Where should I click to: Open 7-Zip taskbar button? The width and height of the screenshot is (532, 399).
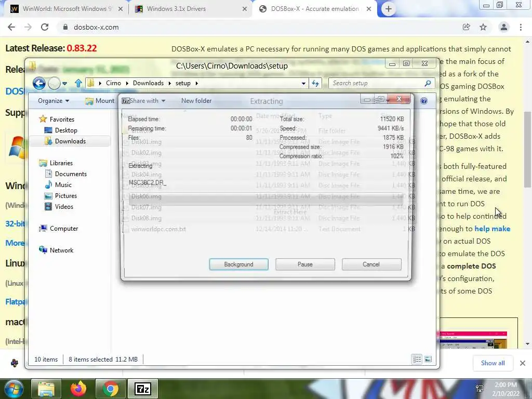coord(142,389)
